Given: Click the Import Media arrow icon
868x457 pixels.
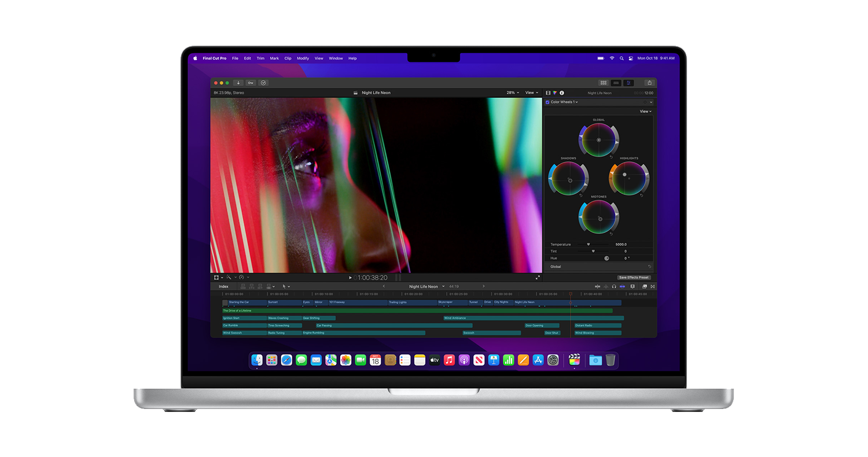Looking at the screenshot, I should coord(238,83).
